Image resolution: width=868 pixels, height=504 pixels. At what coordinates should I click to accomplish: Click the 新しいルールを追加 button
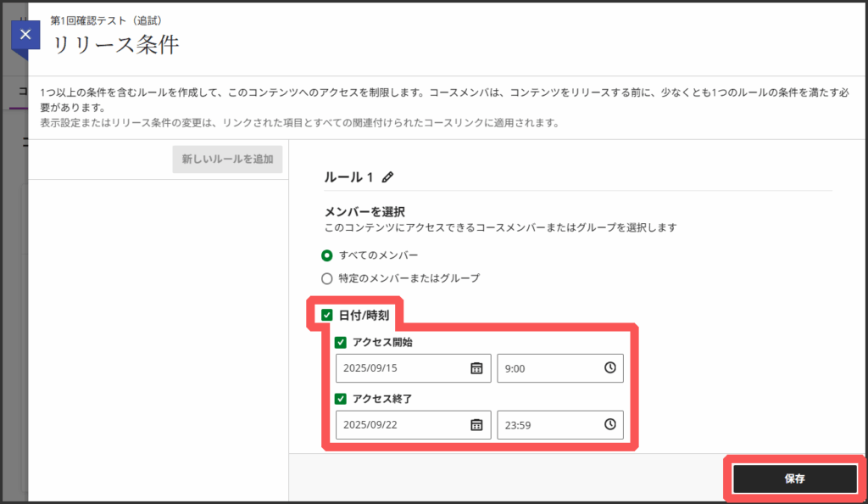(227, 160)
